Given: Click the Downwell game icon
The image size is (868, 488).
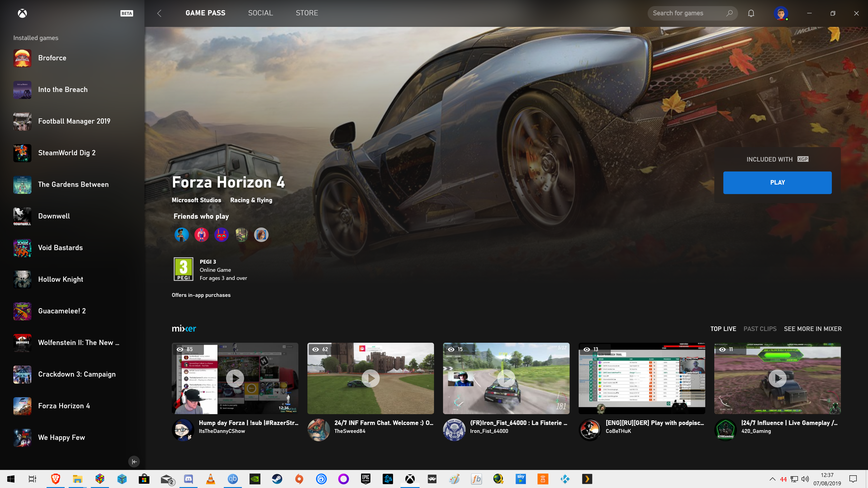Looking at the screenshot, I should [x=22, y=216].
